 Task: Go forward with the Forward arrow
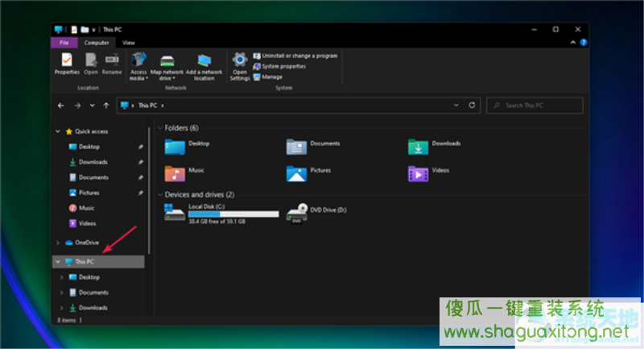point(77,106)
